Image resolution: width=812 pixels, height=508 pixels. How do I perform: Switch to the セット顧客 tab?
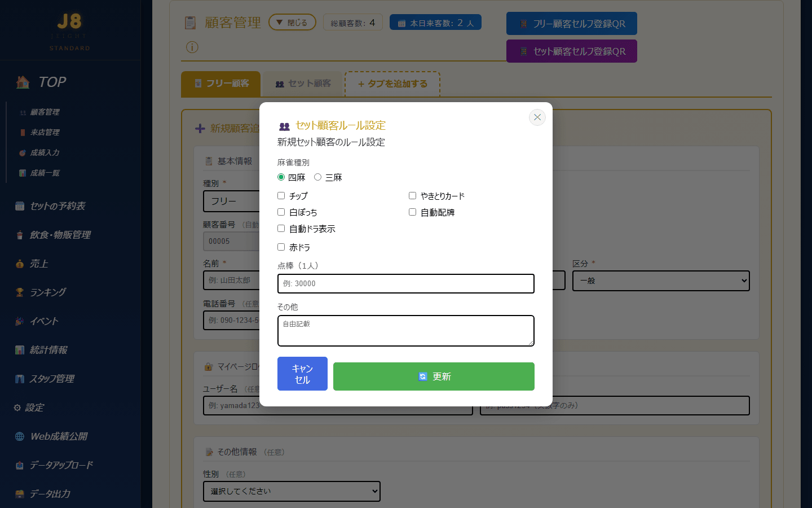click(303, 84)
